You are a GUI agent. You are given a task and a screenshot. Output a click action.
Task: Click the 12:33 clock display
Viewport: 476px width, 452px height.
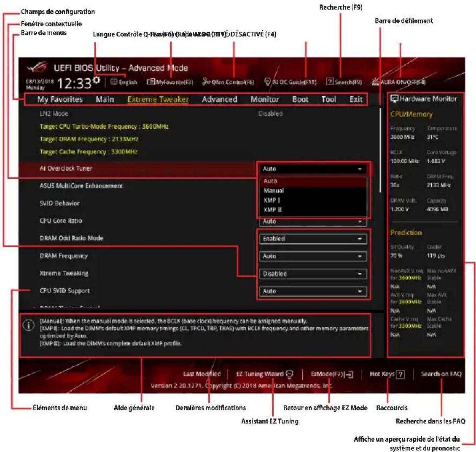(74, 84)
